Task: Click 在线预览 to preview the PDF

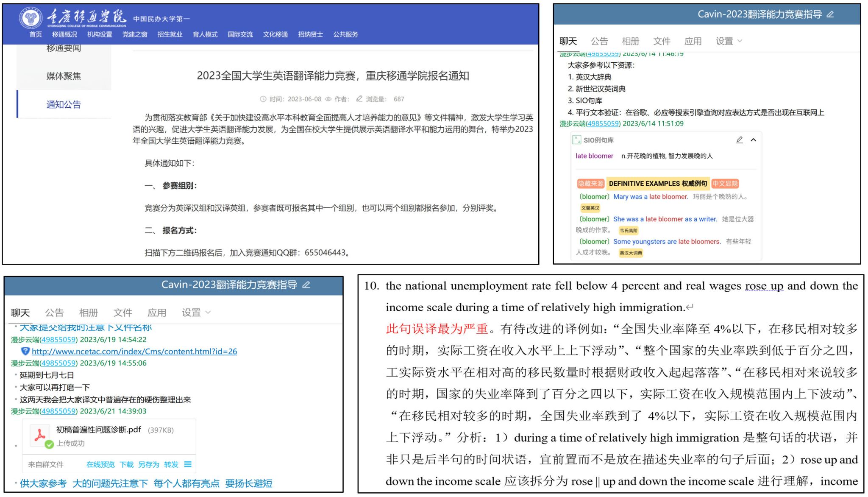Action: coord(100,464)
